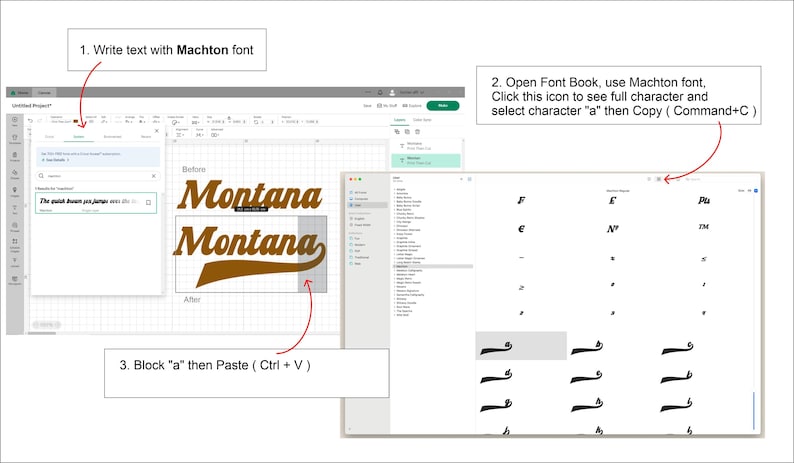Open the Monogram tool in sidebar
794x463 pixels.
click(15, 280)
